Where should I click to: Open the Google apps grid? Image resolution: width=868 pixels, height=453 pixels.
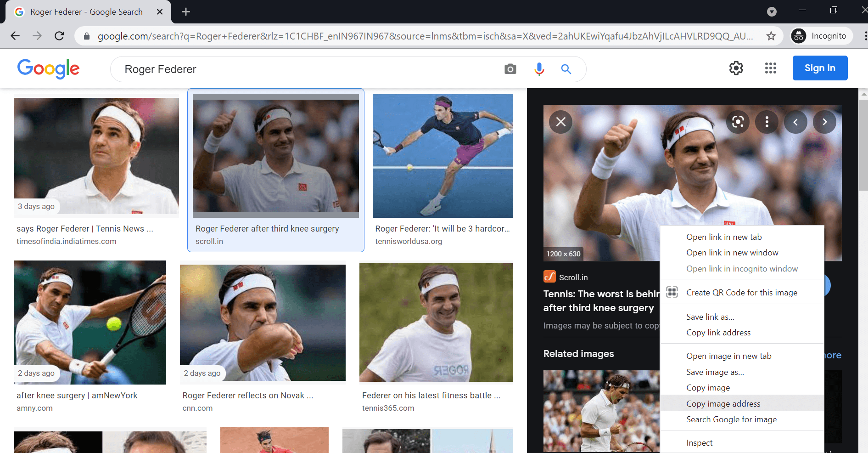tap(770, 68)
